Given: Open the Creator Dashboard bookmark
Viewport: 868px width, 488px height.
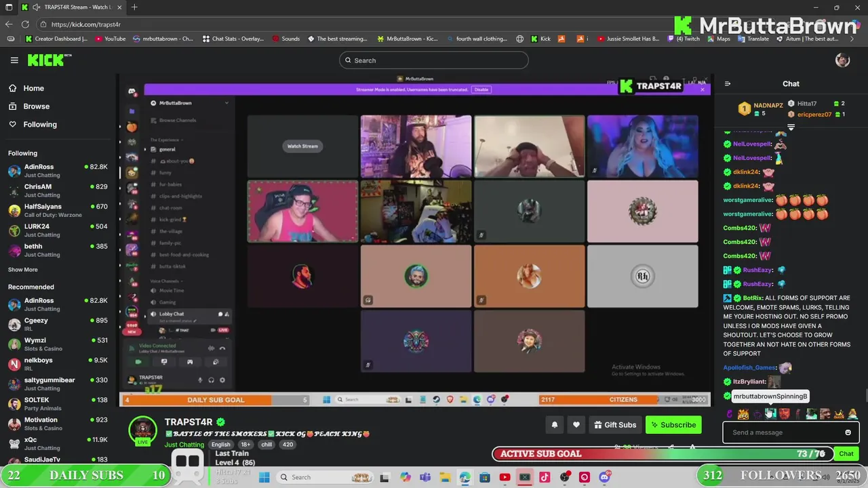Looking at the screenshot, I should point(56,39).
